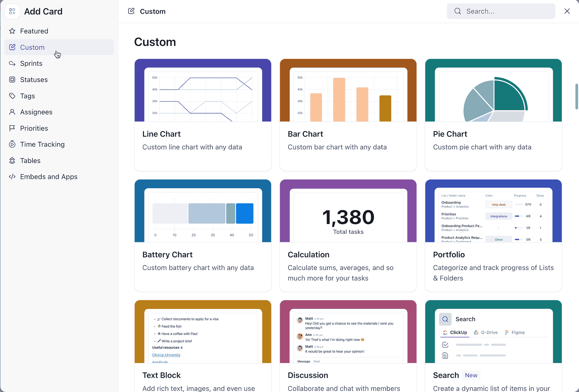Click the vertical scrollbar thumb
Viewport: 579px width, 392px height.
[x=576, y=96]
